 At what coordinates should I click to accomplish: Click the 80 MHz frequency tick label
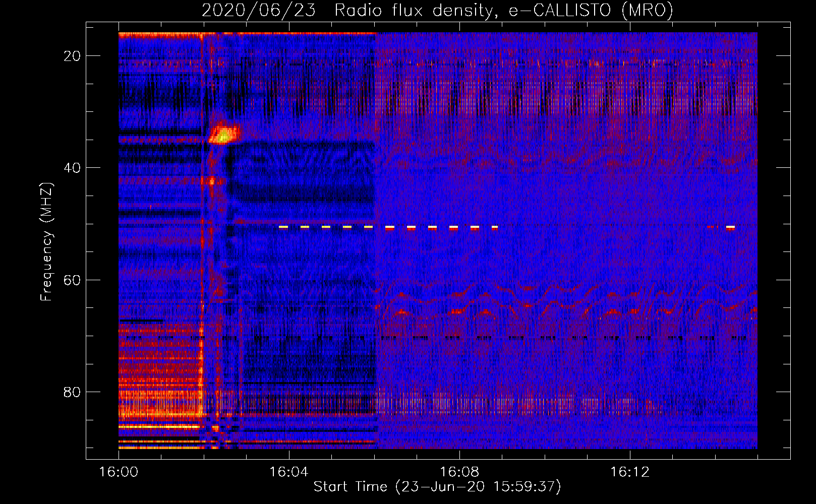[x=72, y=392]
